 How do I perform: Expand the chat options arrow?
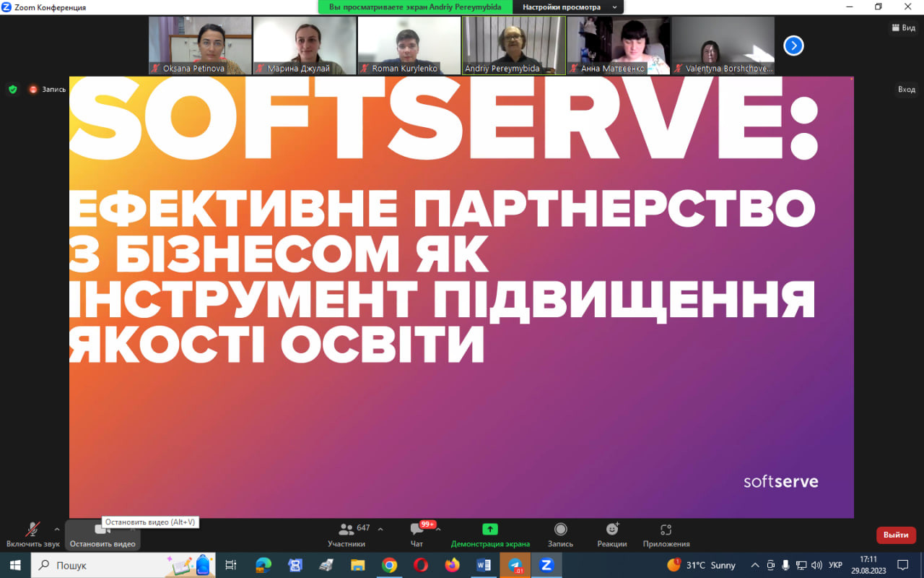coord(438,529)
